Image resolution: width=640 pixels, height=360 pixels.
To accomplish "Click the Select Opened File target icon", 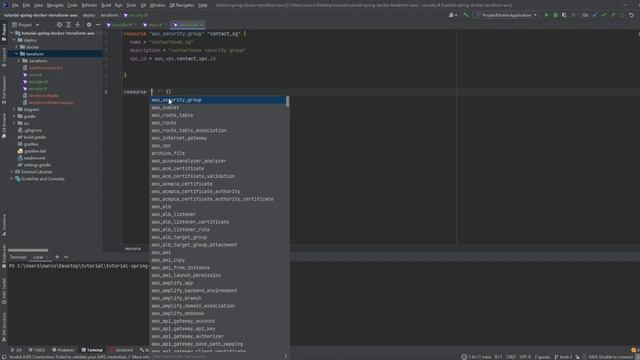I will coord(60,25).
